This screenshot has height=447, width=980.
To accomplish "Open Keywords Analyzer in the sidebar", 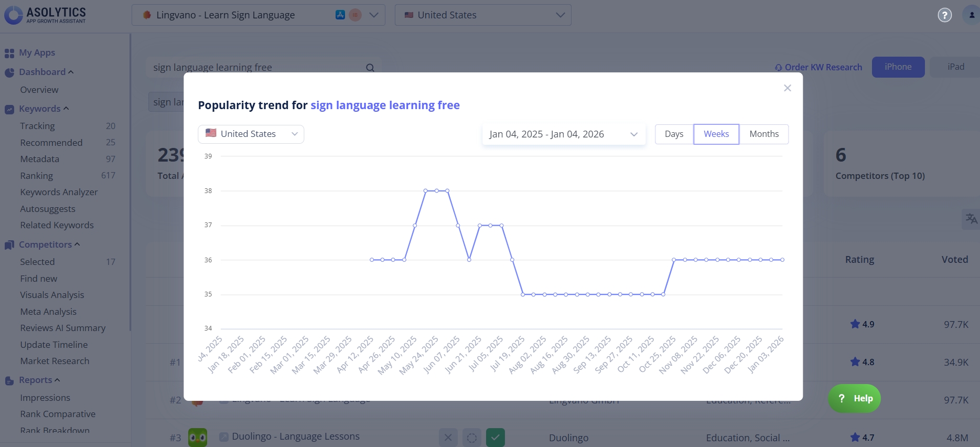I will tap(59, 192).
